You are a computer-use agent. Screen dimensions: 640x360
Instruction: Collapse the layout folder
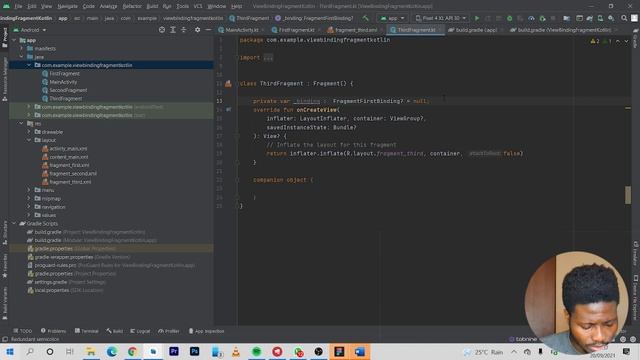(29, 140)
